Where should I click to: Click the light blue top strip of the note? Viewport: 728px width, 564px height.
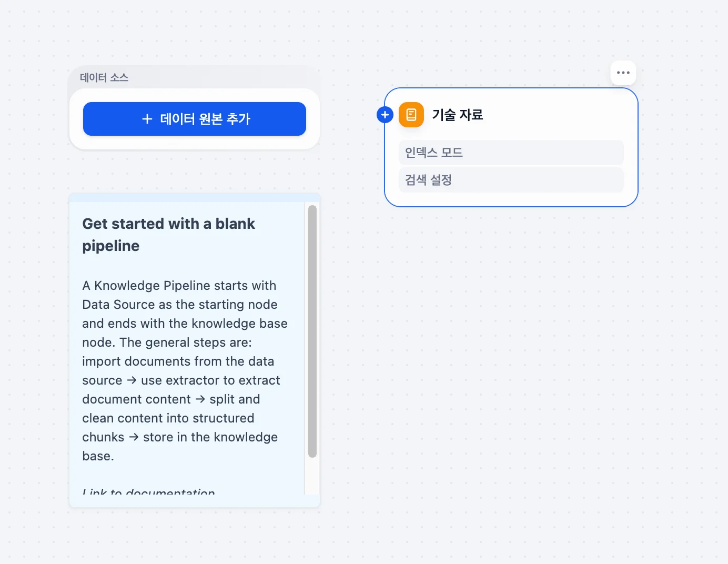[x=195, y=198]
